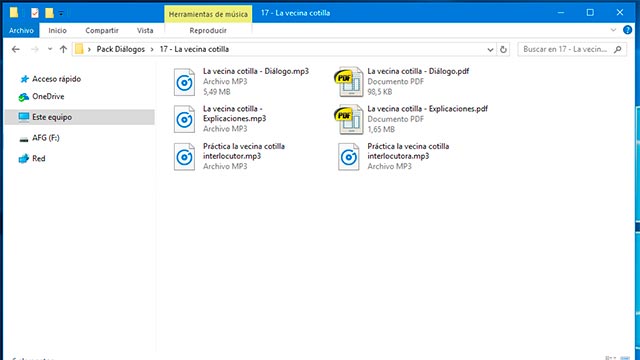The image size is (640, 360).
Task: Close the Explorer window
Action: [x=620, y=13]
